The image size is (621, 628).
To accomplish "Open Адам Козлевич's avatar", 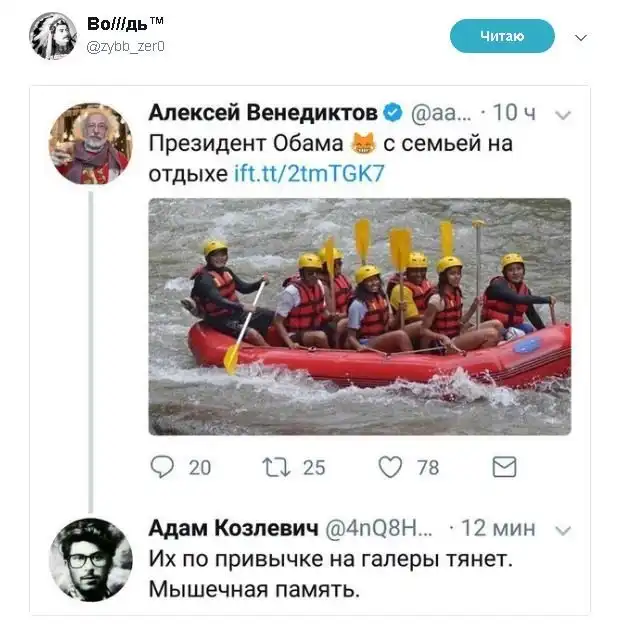I will (90, 560).
